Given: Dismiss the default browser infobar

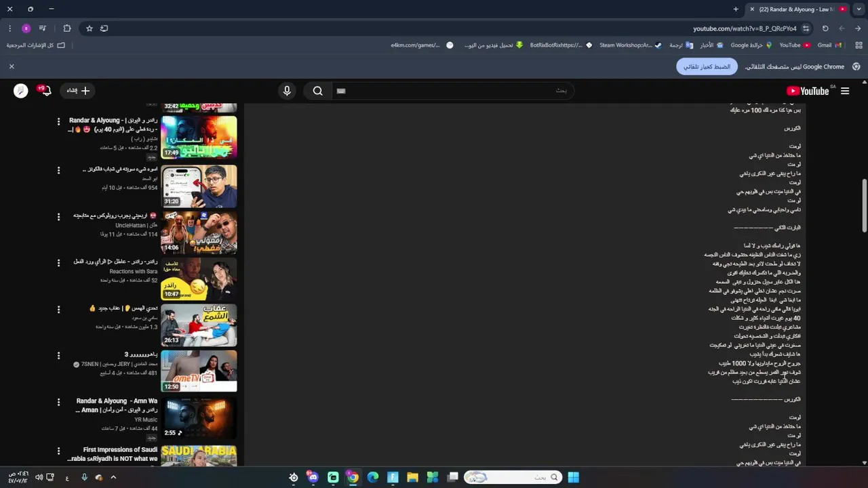Looking at the screenshot, I should 12,66.
